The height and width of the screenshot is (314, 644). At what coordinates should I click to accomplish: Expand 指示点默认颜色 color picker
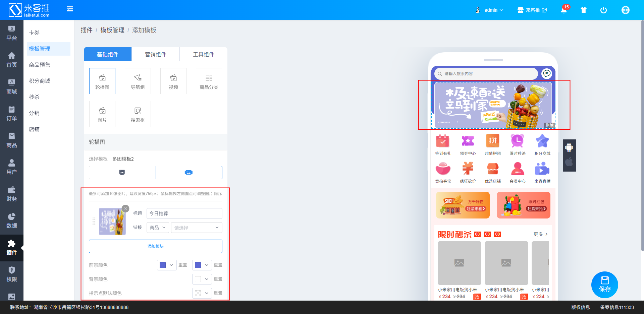point(202,293)
